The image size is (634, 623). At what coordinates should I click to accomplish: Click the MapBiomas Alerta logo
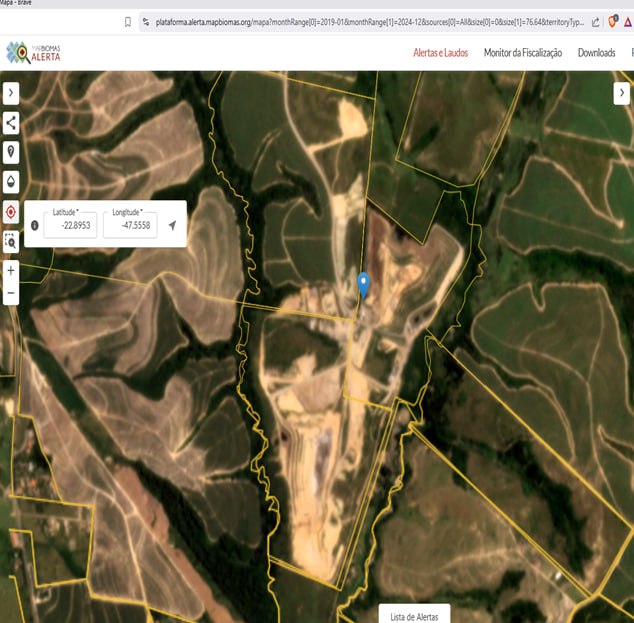pos(33,53)
